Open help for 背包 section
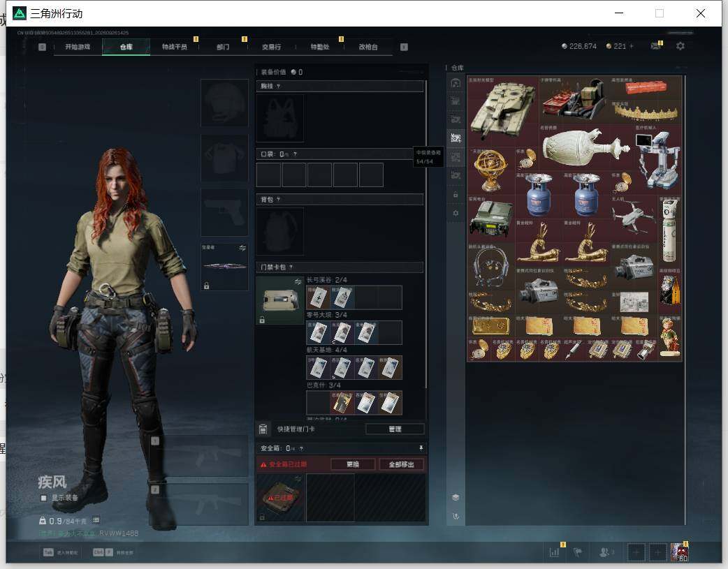The width and height of the screenshot is (728, 569). pyautogui.click(x=278, y=200)
